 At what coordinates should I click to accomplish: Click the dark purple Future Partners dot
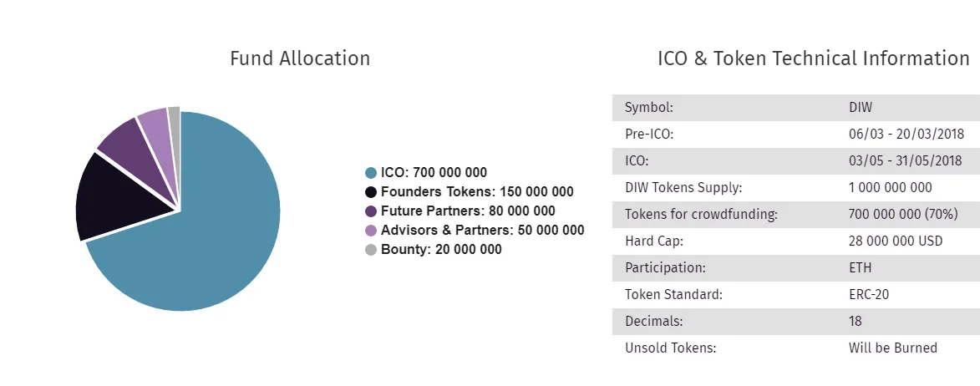pos(371,211)
